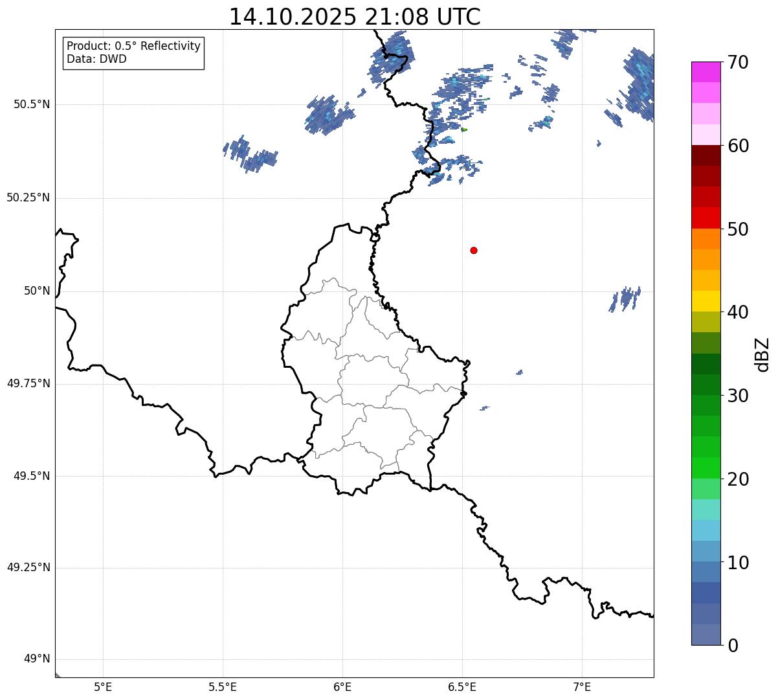Click the "6.5°E" longitude label

[x=462, y=686]
